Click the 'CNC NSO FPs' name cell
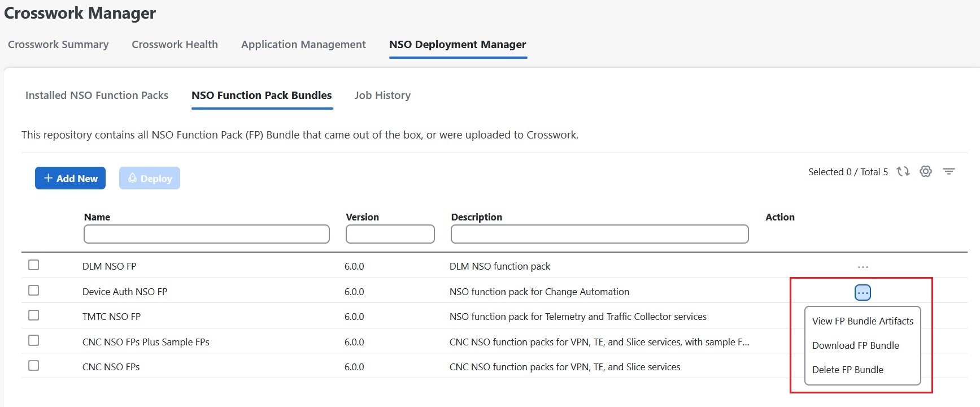 point(111,367)
